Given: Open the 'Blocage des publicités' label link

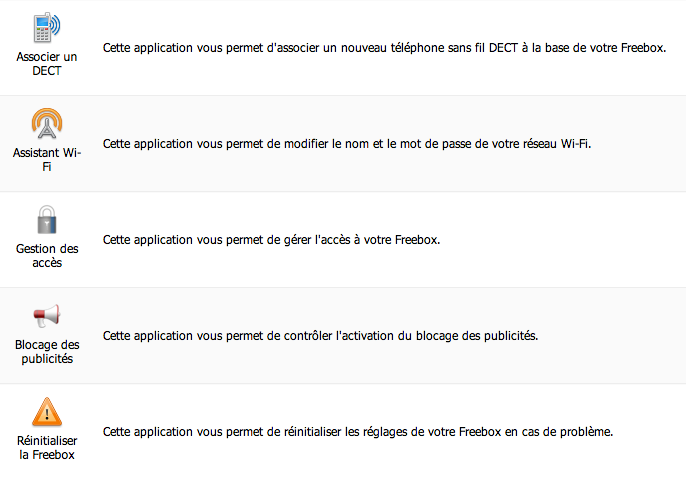Looking at the screenshot, I should [x=47, y=351].
